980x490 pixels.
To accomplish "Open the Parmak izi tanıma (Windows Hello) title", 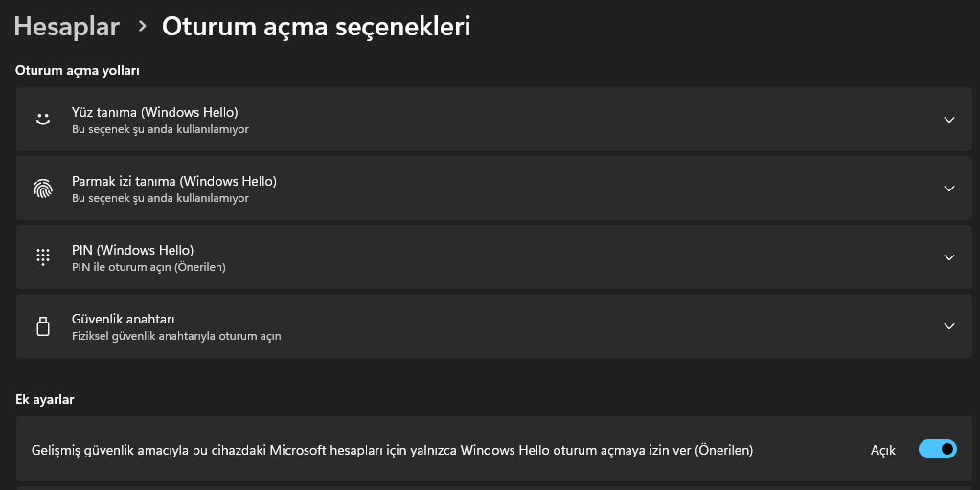I will click(173, 181).
